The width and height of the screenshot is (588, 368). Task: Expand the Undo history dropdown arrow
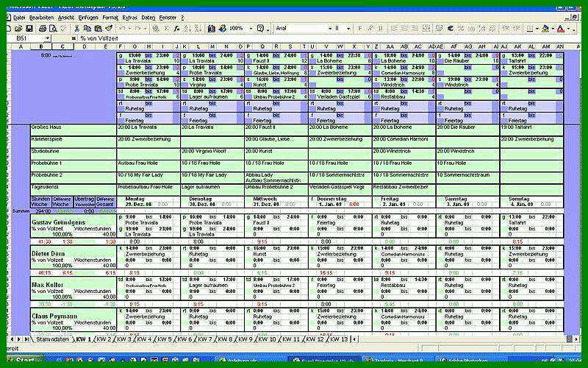[x=129, y=29]
